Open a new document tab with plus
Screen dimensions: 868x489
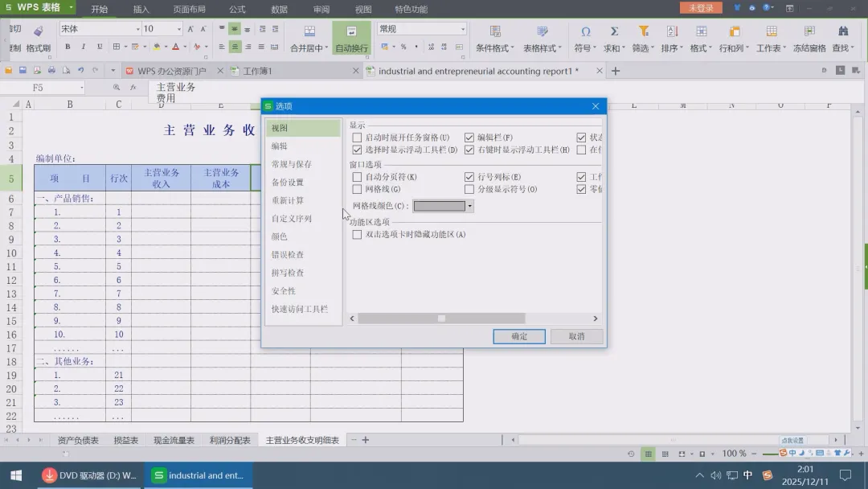(616, 71)
